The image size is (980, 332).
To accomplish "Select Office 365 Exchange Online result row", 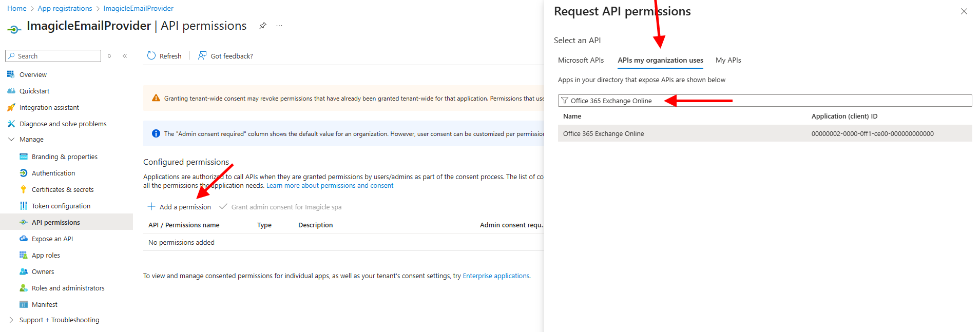I will click(x=603, y=133).
